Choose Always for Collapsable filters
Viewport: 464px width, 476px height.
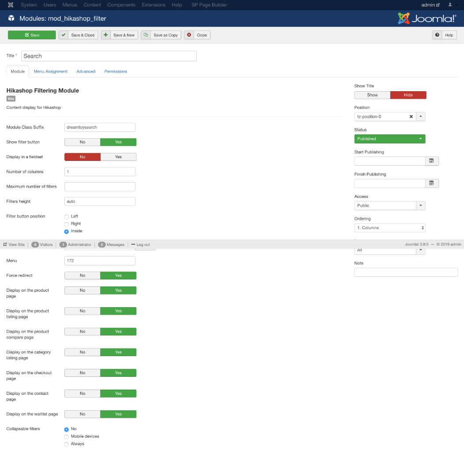(x=67, y=444)
